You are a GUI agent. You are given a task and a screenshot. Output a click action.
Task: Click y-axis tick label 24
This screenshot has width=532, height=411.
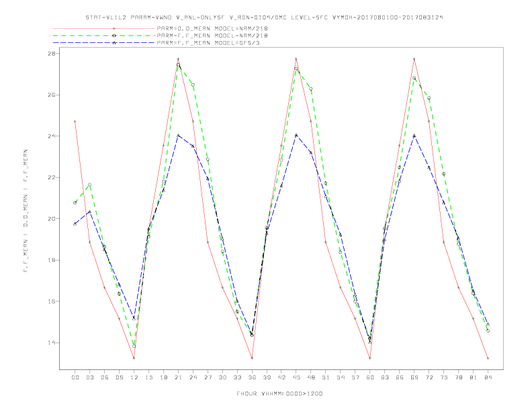pos(53,136)
